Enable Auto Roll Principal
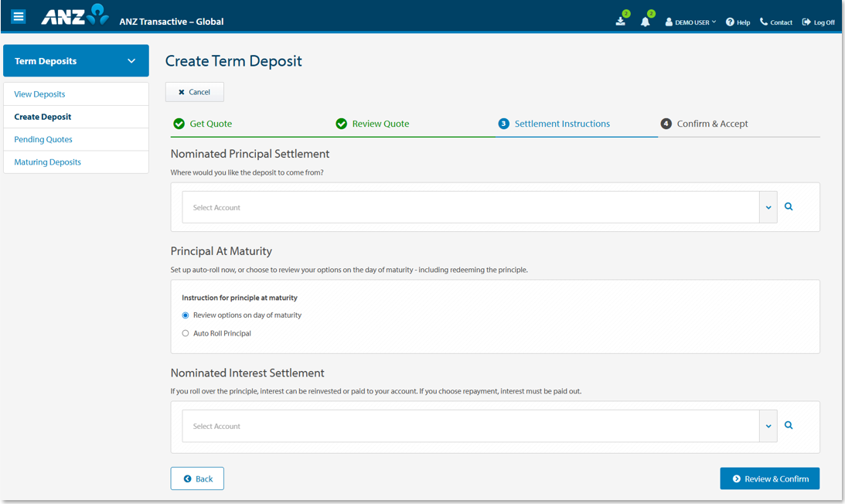The width and height of the screenshot is (845, 504). [x=185, y=332]
